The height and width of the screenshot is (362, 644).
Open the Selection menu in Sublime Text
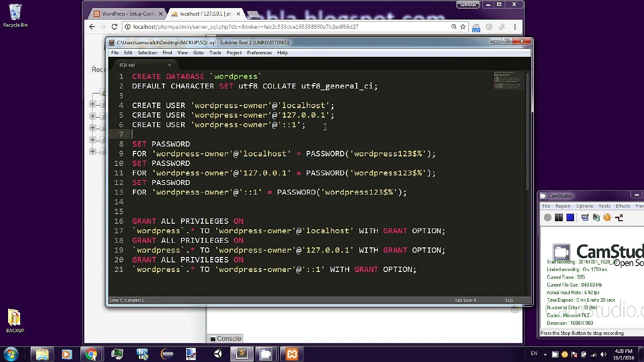(147, 53)
